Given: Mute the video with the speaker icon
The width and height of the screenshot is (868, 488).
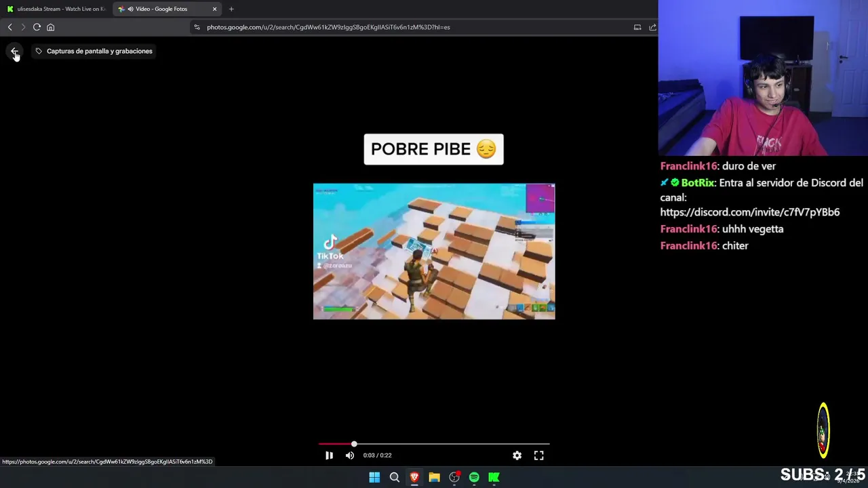Looking at the screenshot, I should point(349,455).
